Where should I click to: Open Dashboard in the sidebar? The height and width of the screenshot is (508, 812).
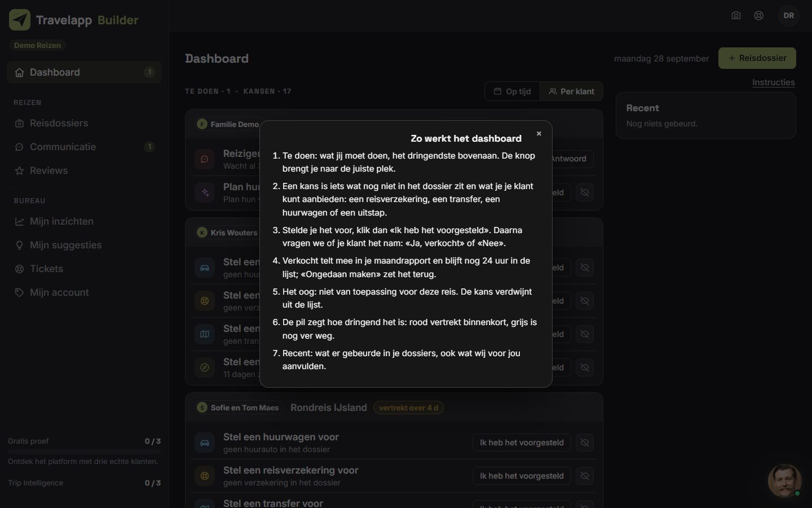(x=85, y=72)
